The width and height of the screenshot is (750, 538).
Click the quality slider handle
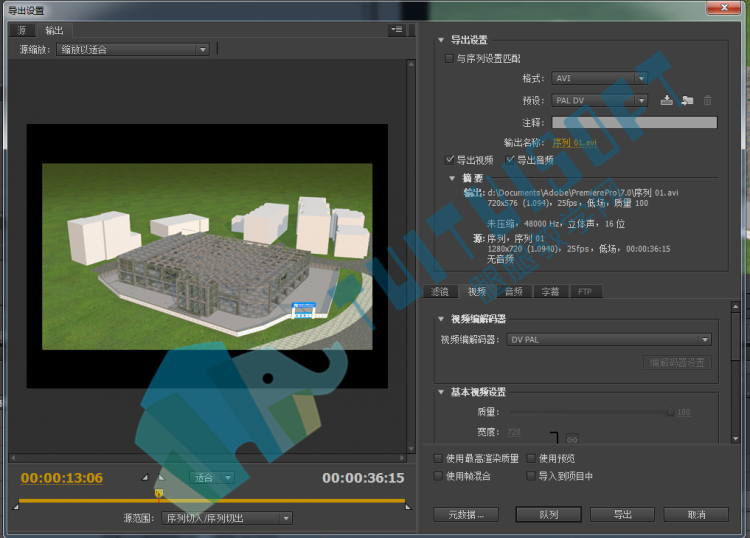(x=670, y=412)
